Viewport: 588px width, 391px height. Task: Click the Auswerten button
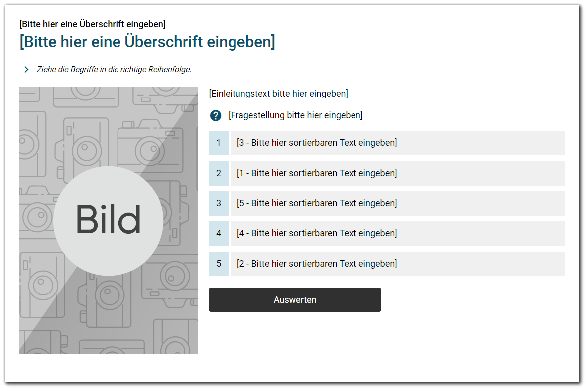pyautogui.click(x=295, y=299)
